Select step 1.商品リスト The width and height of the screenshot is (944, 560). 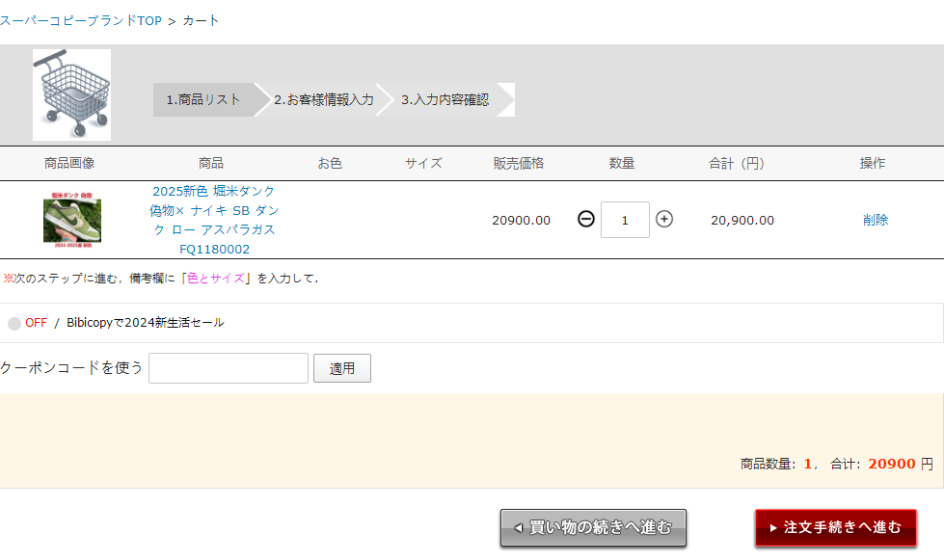click(x=203, y=100)
